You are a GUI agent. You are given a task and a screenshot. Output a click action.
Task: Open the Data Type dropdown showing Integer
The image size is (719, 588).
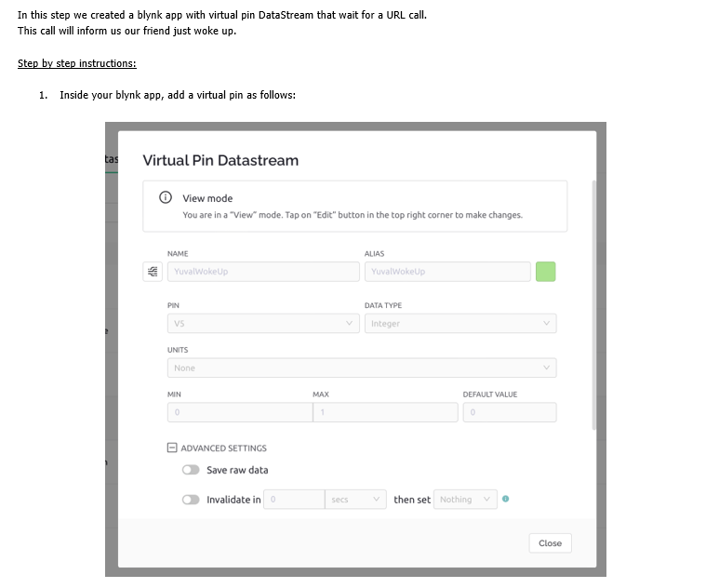459,324
